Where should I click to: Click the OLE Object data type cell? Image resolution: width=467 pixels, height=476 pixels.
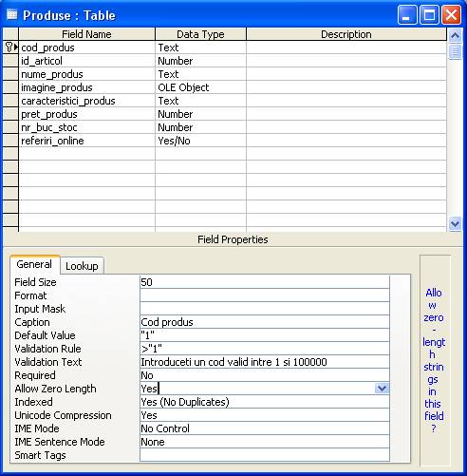200,87
